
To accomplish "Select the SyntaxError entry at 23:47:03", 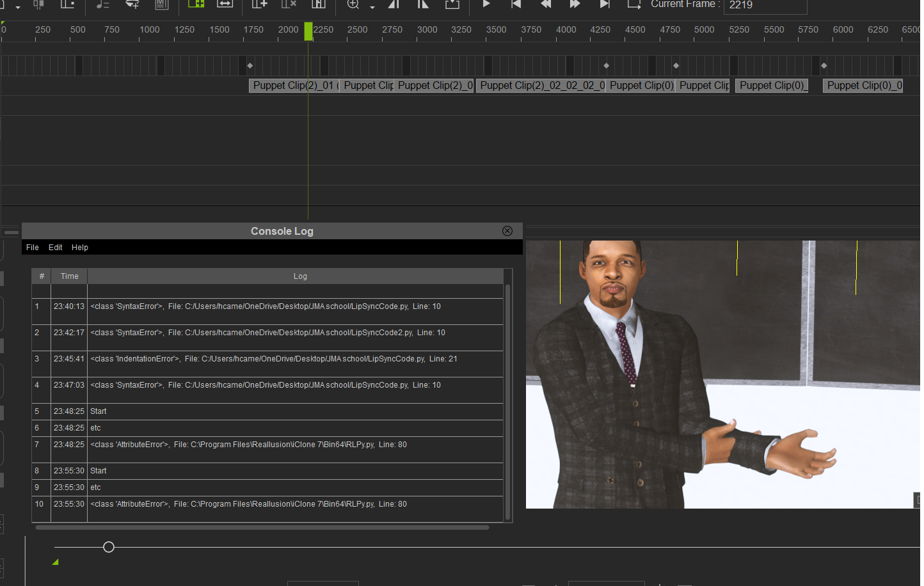I will (x=267, y=390).
